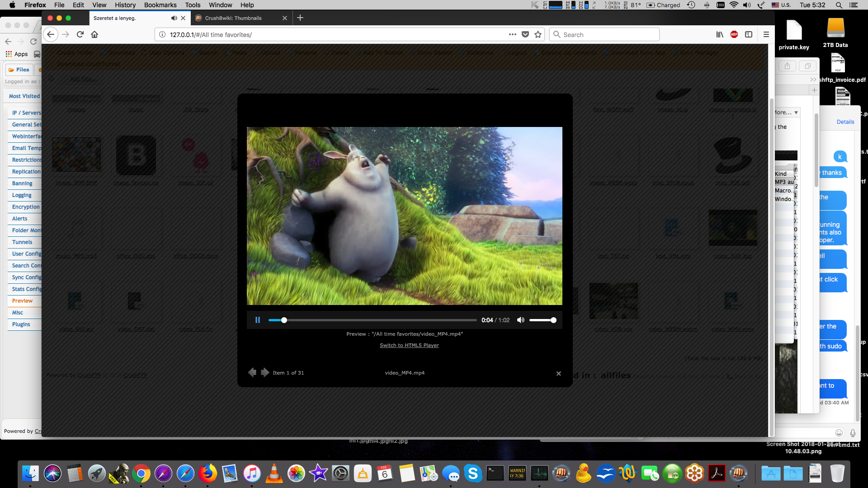Toggle the Firefox sidebar view
This screenshot has width=868, height=488.
(749, 34)
